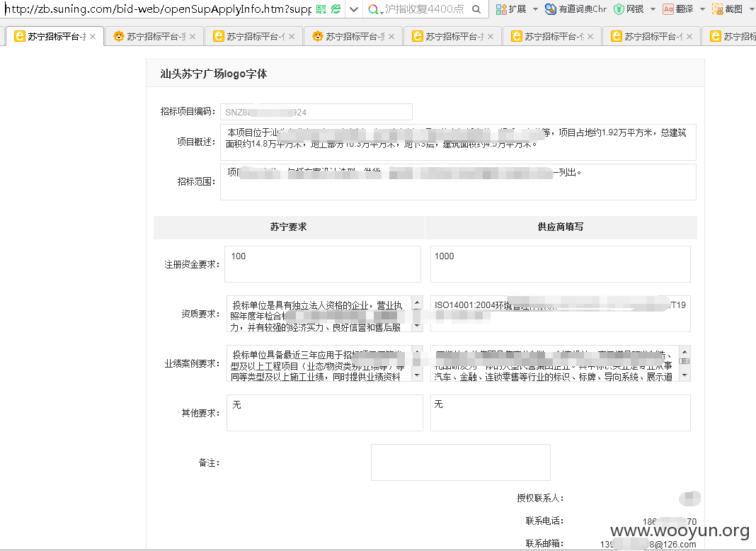Click the supplier field showing 1000

[560, 264]
